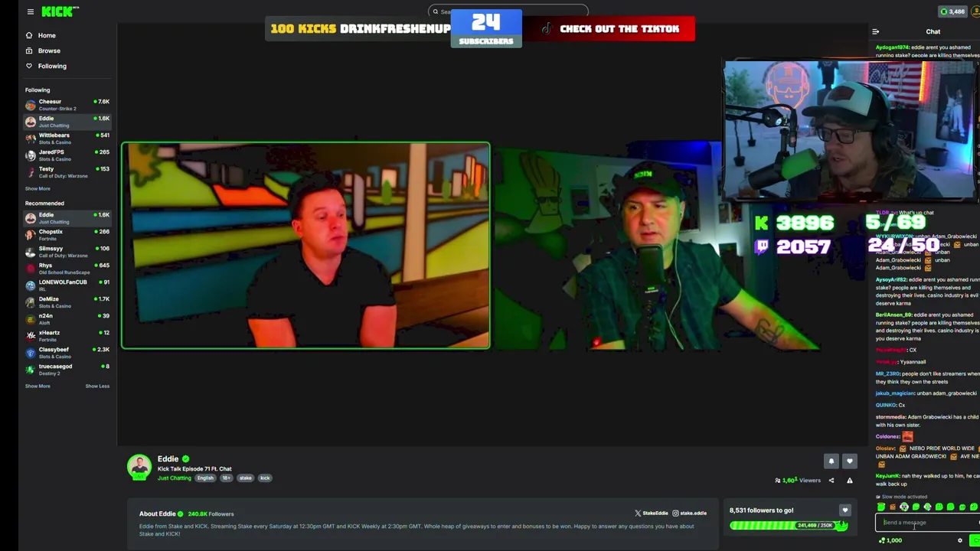This screenshot has width=980, height=551.
Task: Open Wittlebears channel
Action: click(67, 139)
